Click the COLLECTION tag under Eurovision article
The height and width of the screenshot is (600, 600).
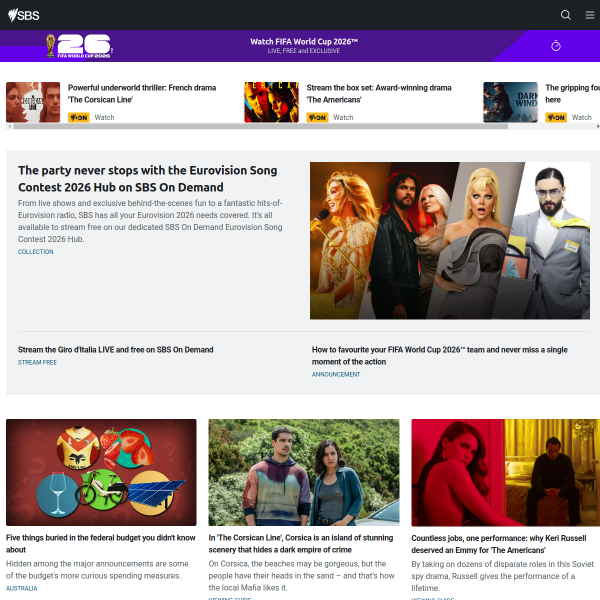click(x=36, y=252)
